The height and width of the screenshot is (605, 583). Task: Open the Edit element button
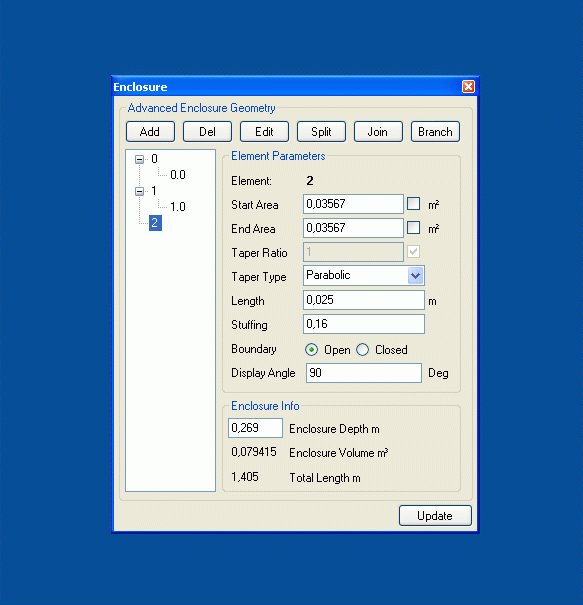(x=264, y=132)
